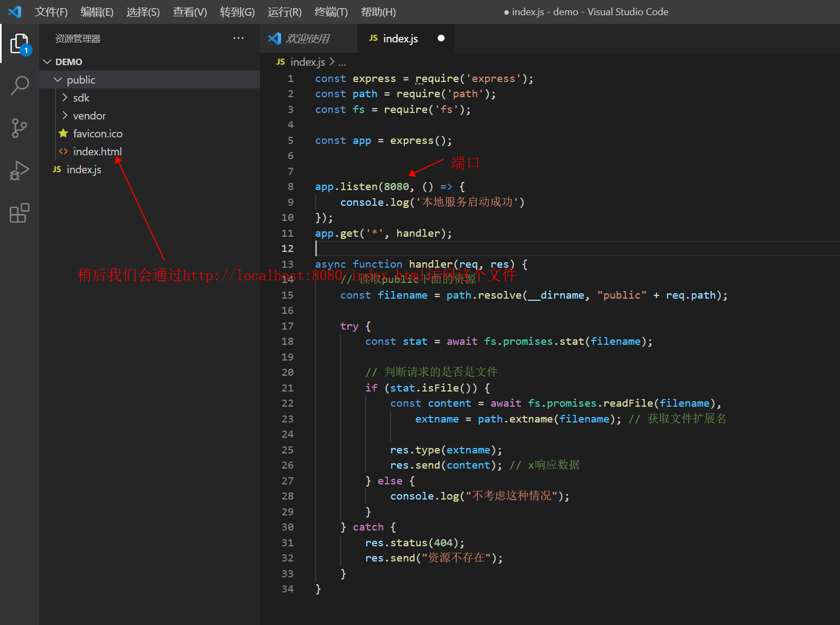Click the string '本地服务启动成功'
Image resolution: width=840 pixels, height=625 pixels.
(x=467, y=202)
